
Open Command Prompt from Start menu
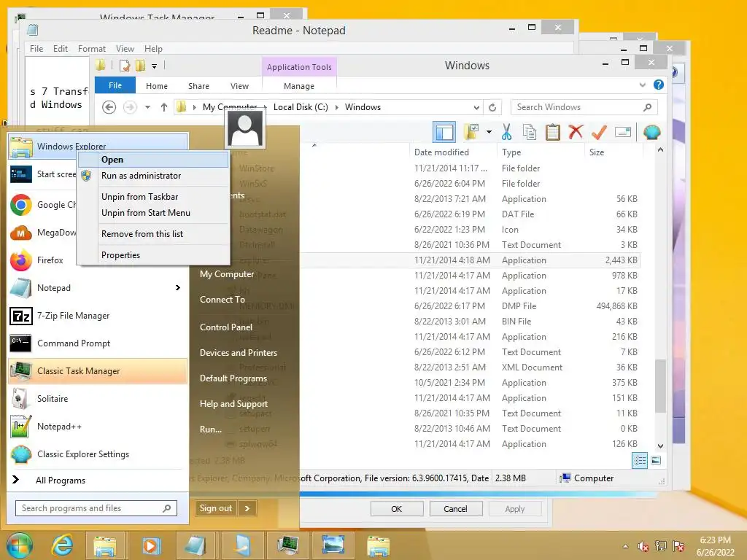pos(98,343)
